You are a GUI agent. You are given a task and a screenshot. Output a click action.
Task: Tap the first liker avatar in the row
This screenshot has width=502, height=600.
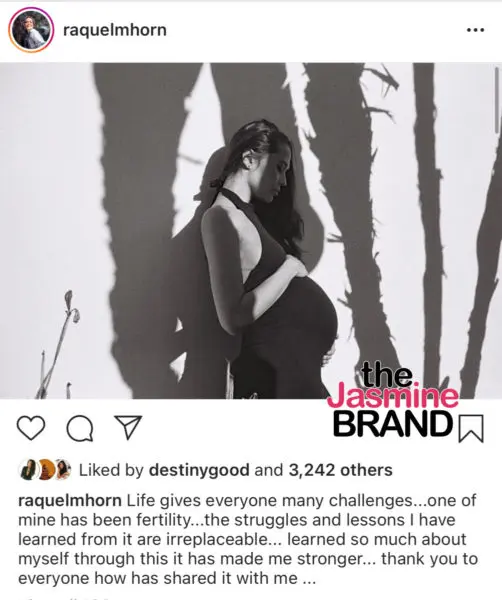click(x=28, y=470)
